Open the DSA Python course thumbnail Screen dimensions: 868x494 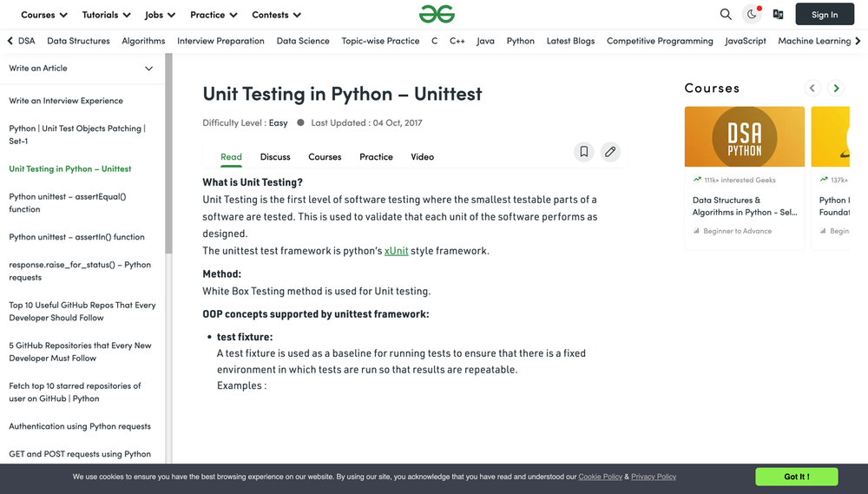(x=744, y=136)
